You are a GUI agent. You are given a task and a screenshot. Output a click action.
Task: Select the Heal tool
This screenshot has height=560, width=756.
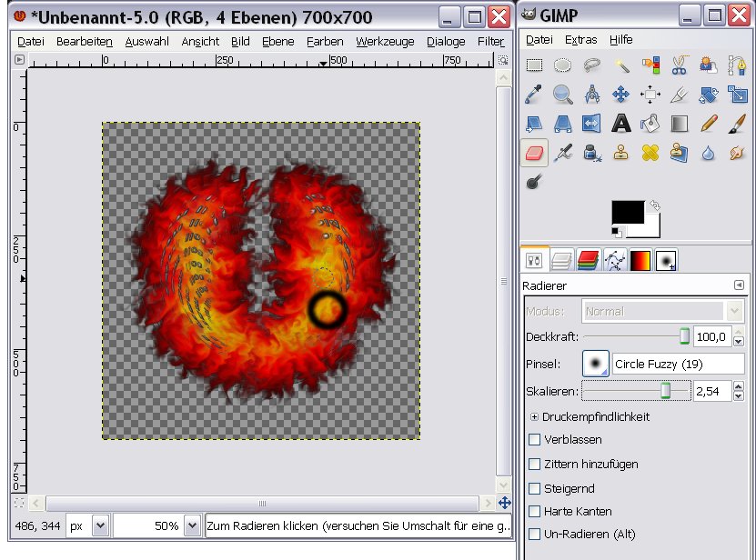tap(650, 154)
